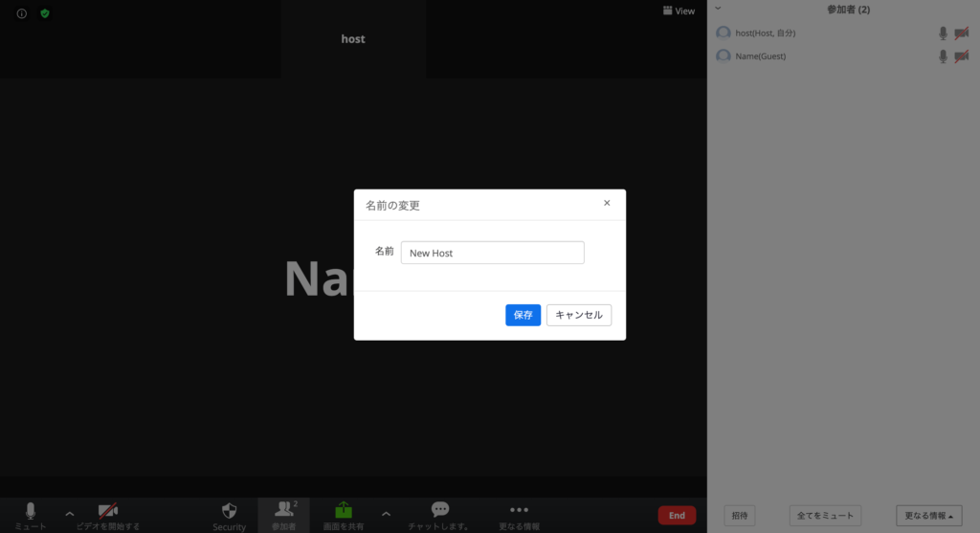The image size is (980, 533).
Task: Click the 招待 invite button
Action: click(738, 516)
